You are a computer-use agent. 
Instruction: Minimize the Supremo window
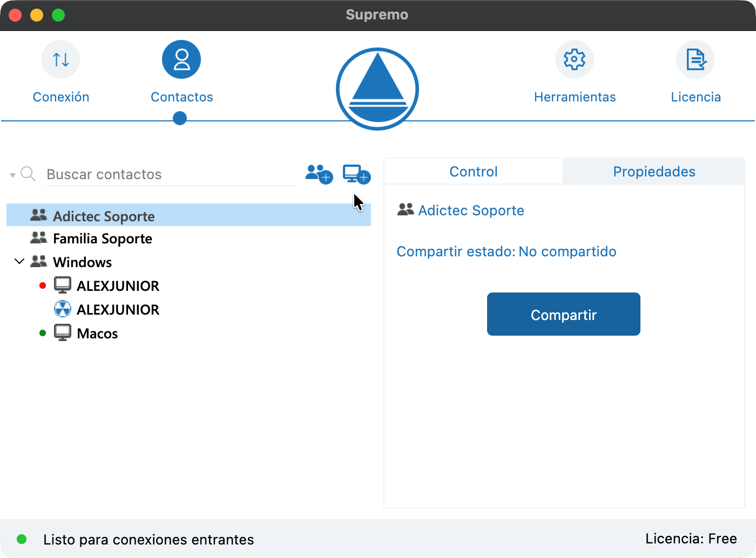pyautogui.click(x=37, y=15)
